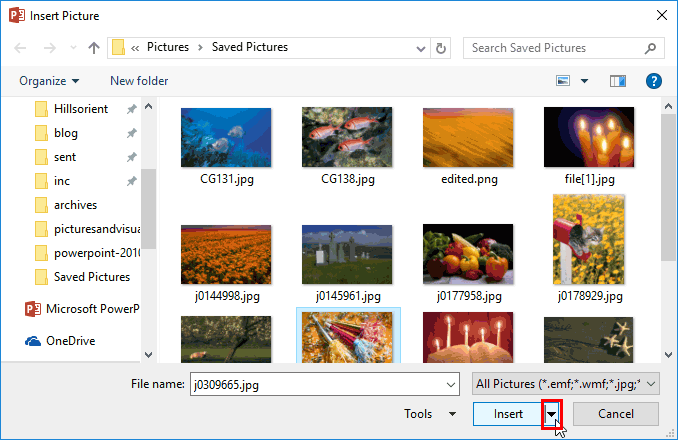Screen dimensions: 678x440
Task: Click the PowerPoint icon in title bar
Action: click(17, 16)
